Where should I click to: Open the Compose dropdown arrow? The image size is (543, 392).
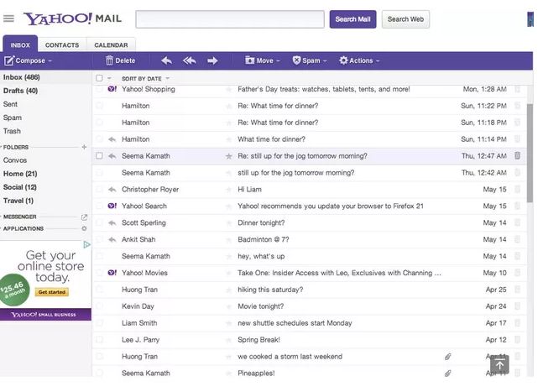50,61
